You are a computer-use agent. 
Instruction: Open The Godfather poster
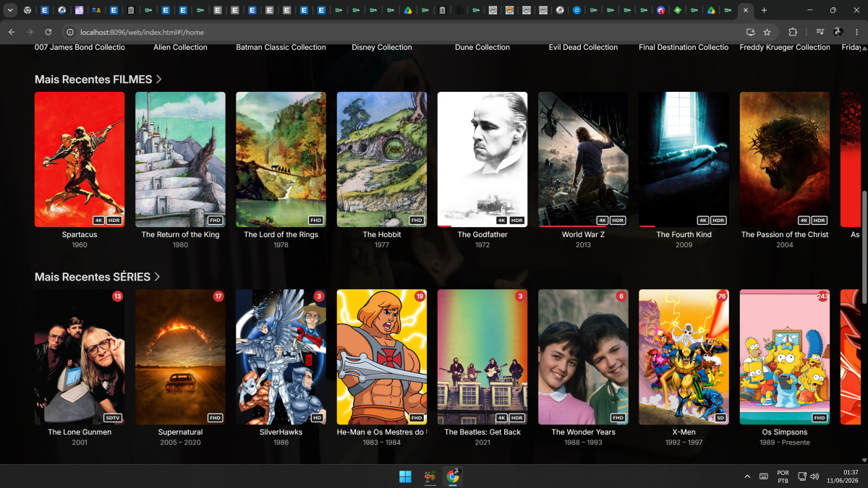pyautogui.click(x=482, y=159)
